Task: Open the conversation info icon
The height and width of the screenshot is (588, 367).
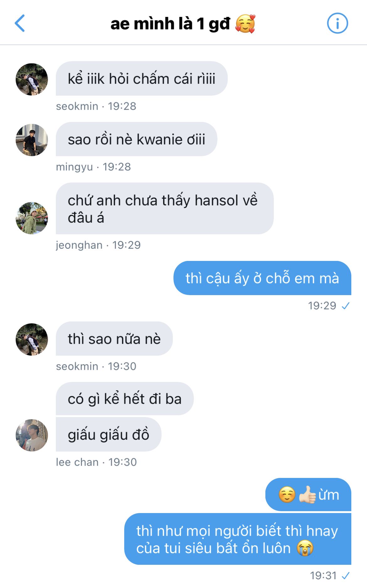Action: click(x=338, y=23)
